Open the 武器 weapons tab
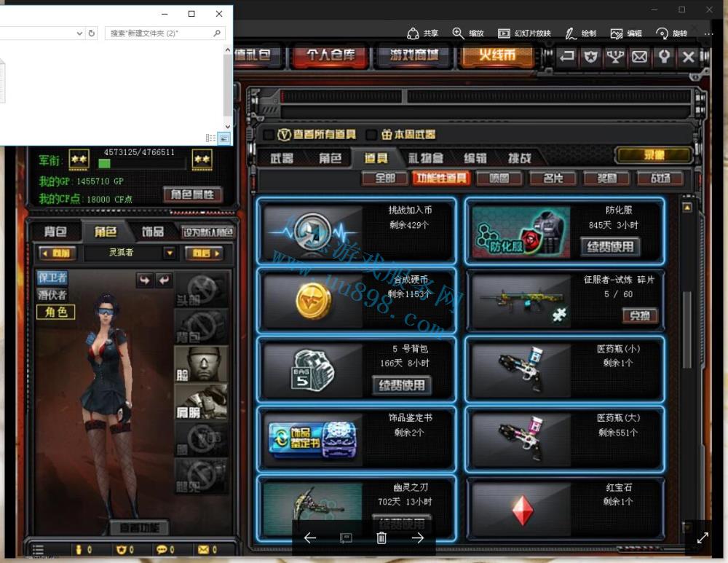The image size is (728, 563). [282, 158]
